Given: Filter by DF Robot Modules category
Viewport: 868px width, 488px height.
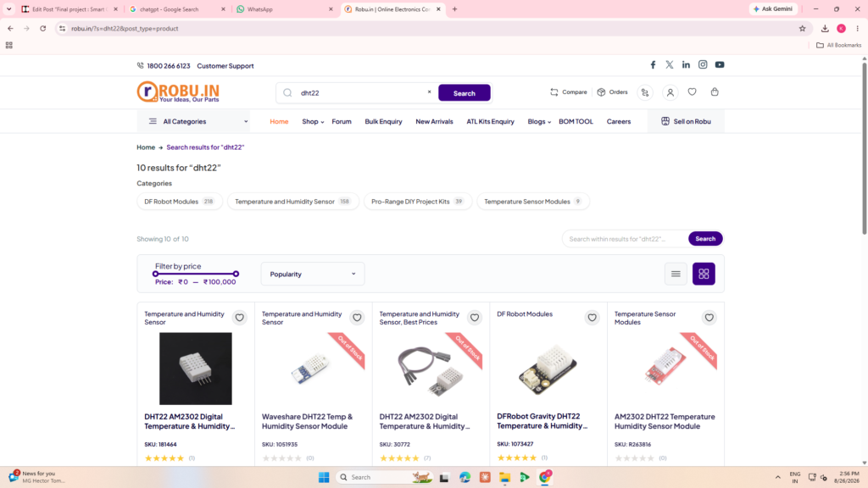Looking at the screenshot, I should pos(180,202).
